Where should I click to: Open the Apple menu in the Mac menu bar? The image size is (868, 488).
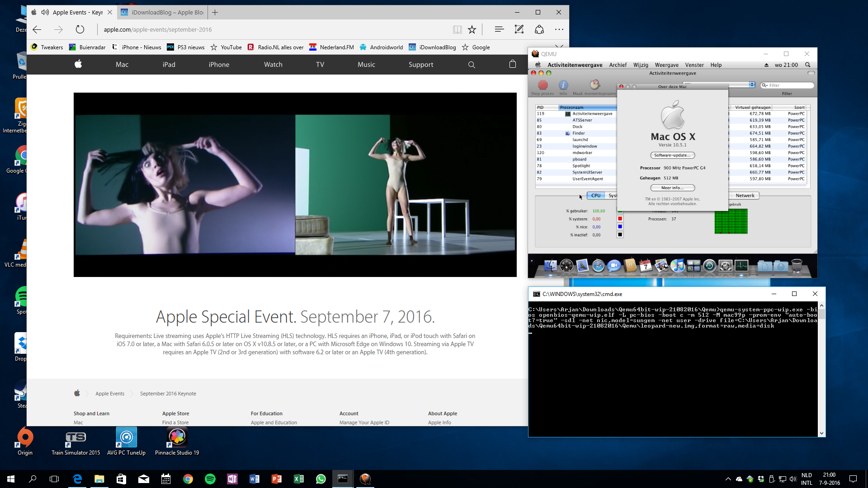(x=538, y=65)
